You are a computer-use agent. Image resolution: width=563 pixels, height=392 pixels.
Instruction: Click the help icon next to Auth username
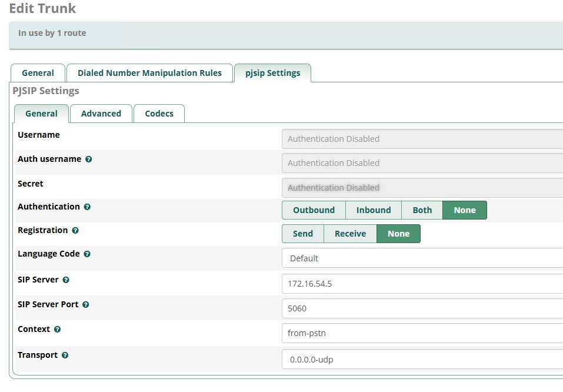click(88, 160)
